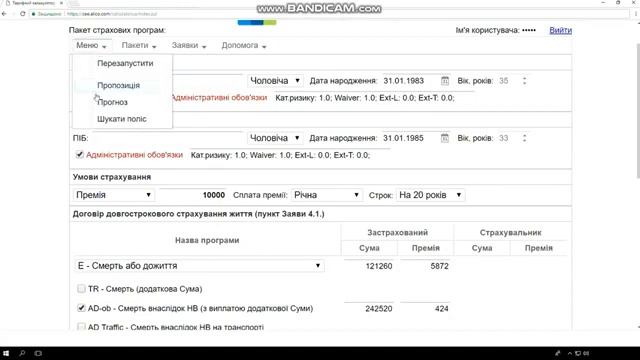This screenshot has width=640, height=360.
Task: Open the Windows Start button
Action: 6,353
